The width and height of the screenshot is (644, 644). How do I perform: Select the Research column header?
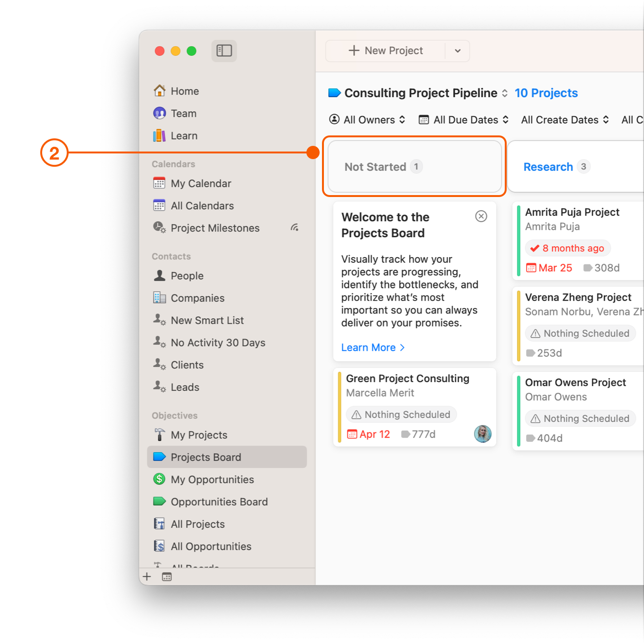[x=576, y=166]
